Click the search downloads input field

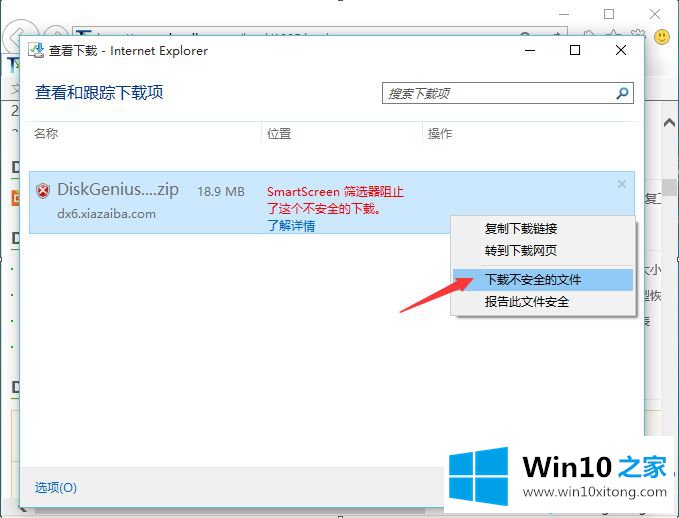point(508,93)
